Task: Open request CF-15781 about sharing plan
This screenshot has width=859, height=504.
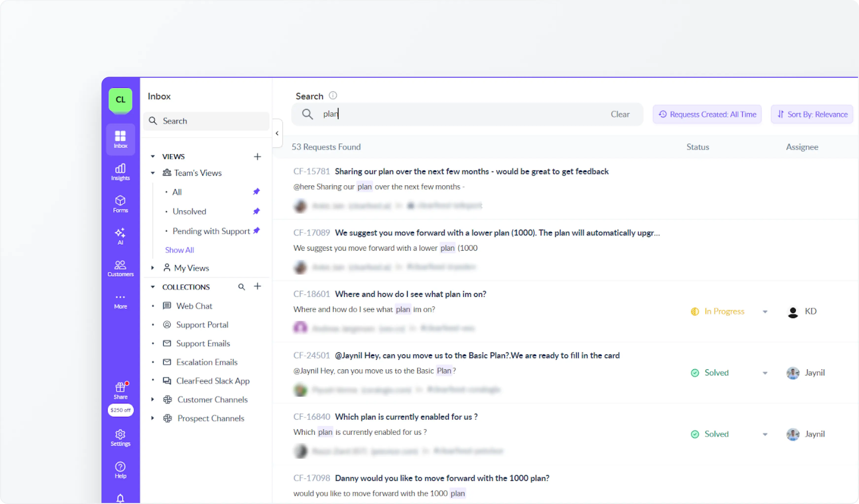Action: [471, 171]
